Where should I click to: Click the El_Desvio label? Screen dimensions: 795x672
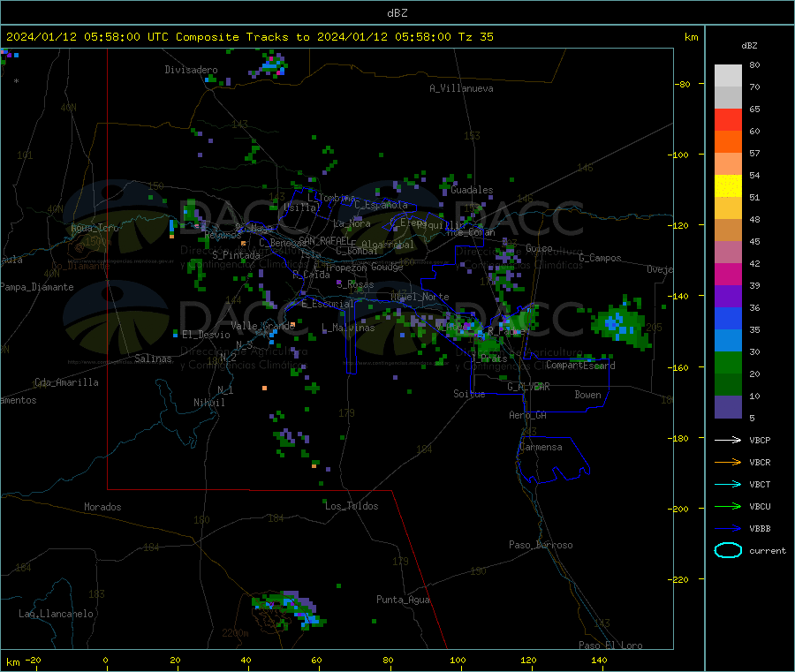[206, 335]
